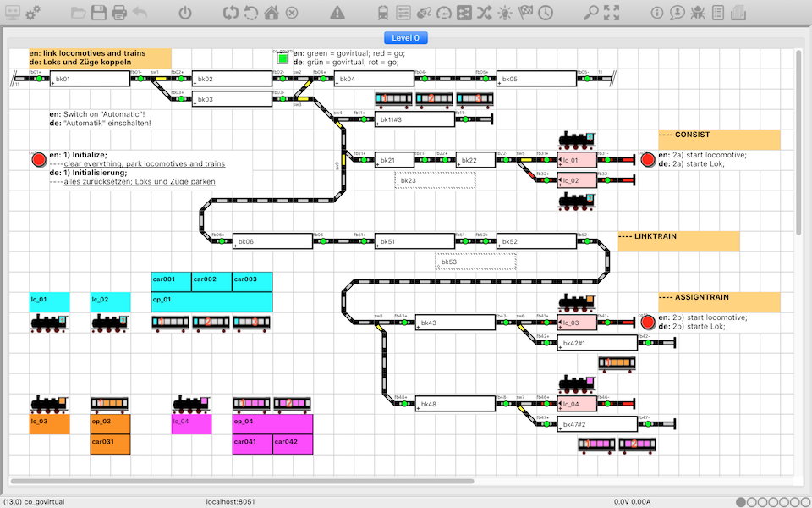Click the bug icon in toolbar
This screenshot has height=508, width=812.
(698, 13)
